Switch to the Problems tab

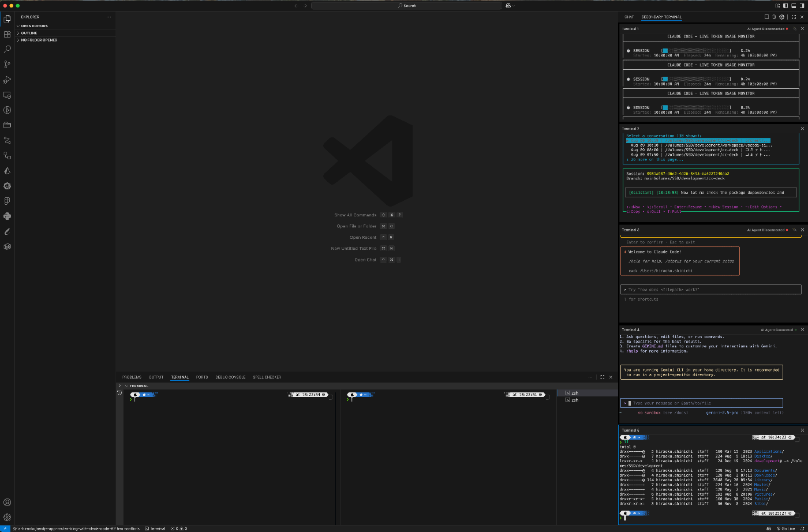(x=132, y=377)
